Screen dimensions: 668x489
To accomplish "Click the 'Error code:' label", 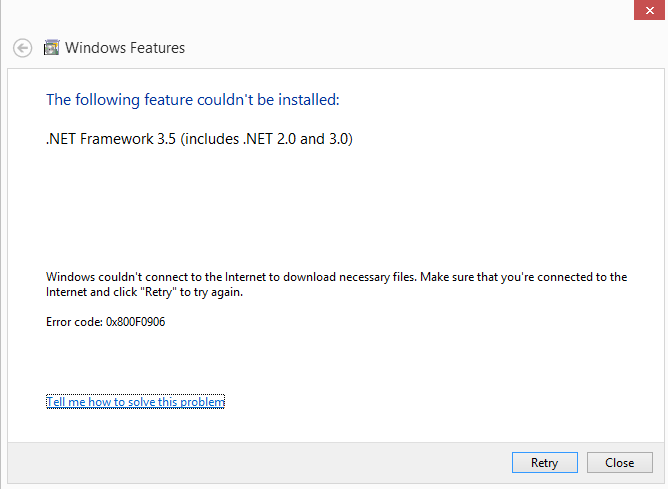I will pos(74,322).
